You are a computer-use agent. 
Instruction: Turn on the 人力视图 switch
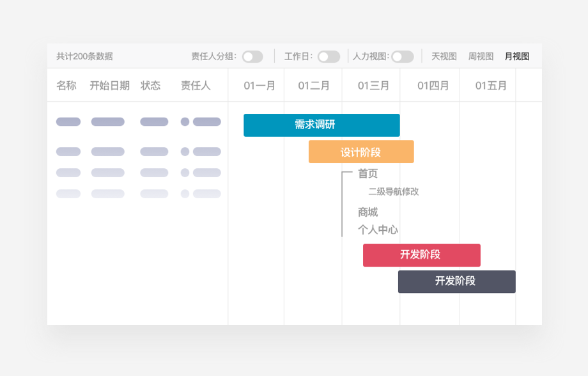point(402,57)
